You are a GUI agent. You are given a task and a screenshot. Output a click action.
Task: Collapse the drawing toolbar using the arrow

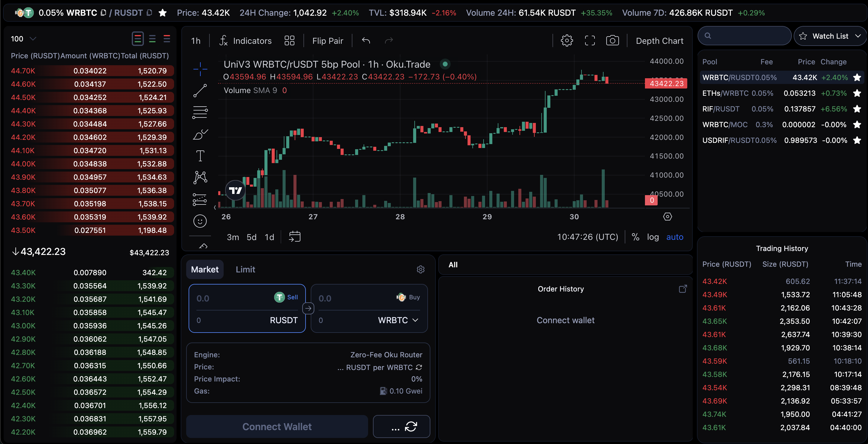(215, 208)
